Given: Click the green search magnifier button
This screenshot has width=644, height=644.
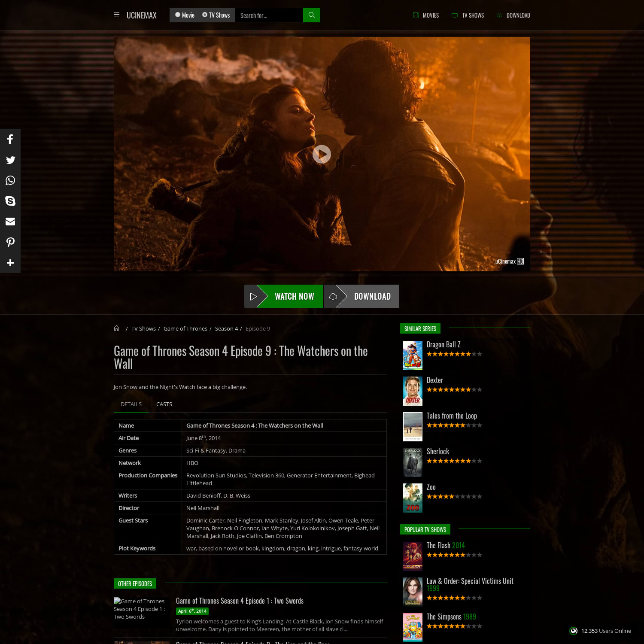Looking at the screenshot, I should 312,15.
